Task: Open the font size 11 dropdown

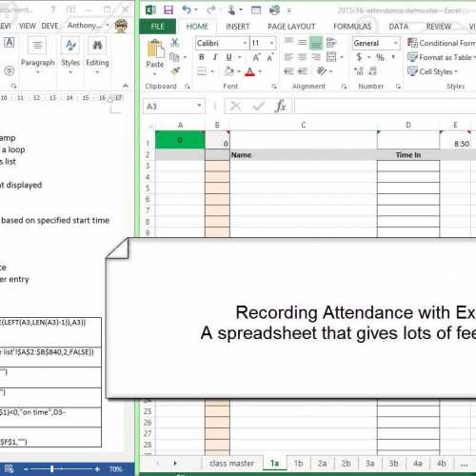Action: pyautogui.click(x=271, y=43)
